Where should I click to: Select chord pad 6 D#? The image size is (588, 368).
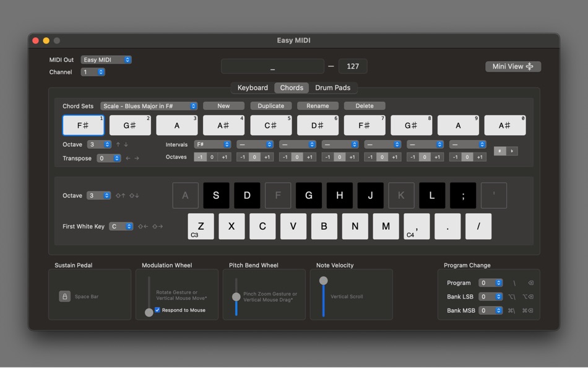pyautogui.click(x=318, y=125)
